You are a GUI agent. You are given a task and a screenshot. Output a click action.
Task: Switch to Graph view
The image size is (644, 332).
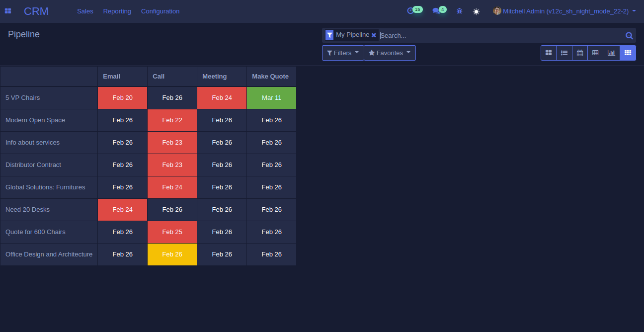click(611, 53)
